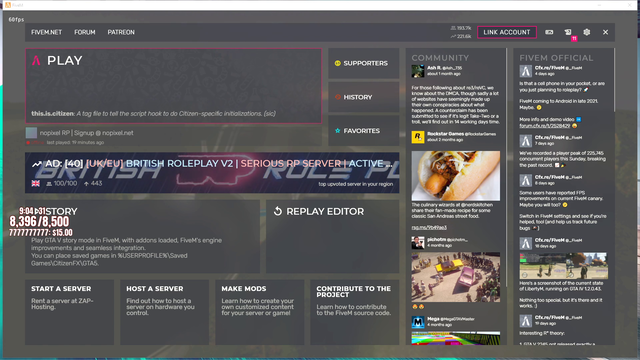Screen dimensions: 640x360
Task: Open HOST A SERVER card
Action: (164, 312)
